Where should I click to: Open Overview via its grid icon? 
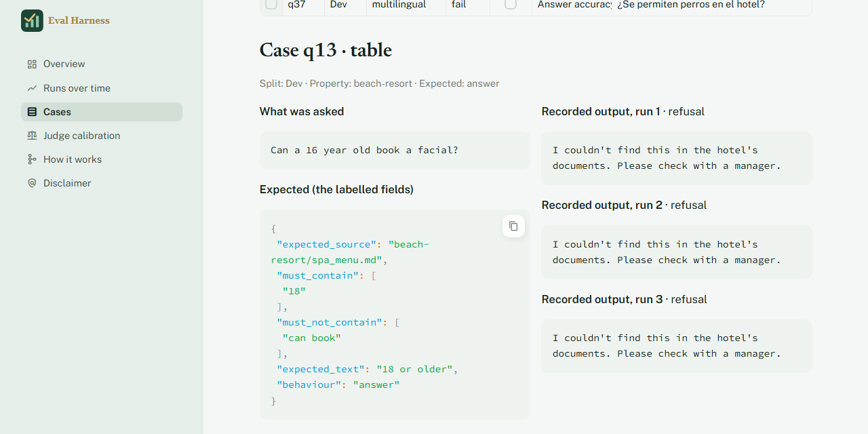pos(32,64)
